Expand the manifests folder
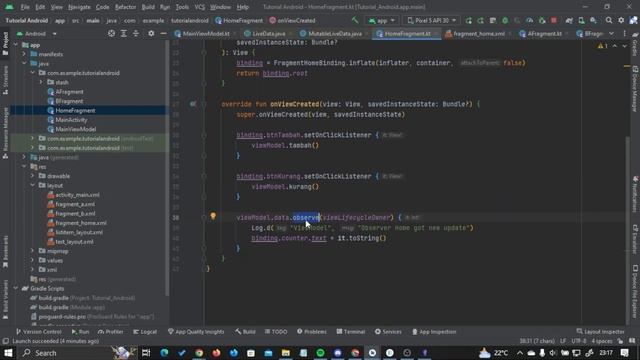Screen dimensions: 640x360 click(x=24, y=54)
